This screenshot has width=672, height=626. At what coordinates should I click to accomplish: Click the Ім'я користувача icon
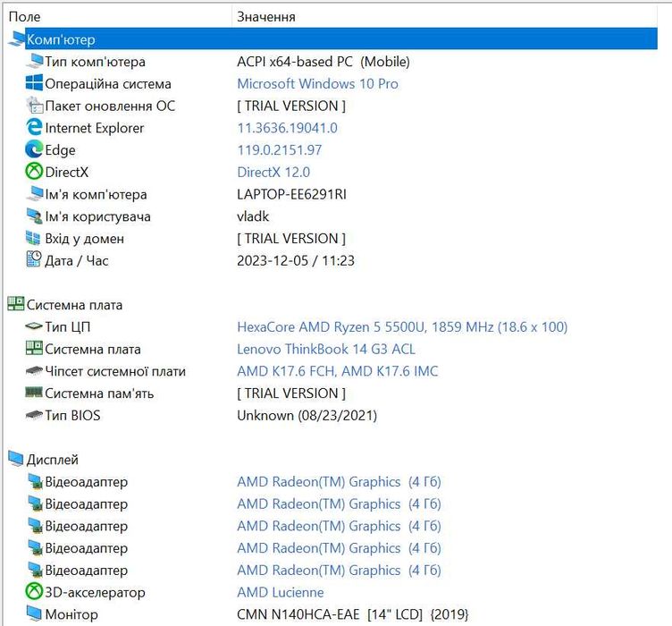pyautogui.click(x=34, y=216)
